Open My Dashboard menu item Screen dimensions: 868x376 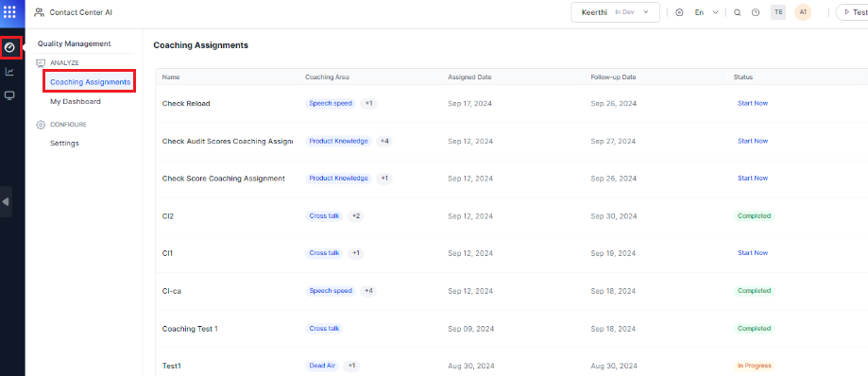point(76,101)
